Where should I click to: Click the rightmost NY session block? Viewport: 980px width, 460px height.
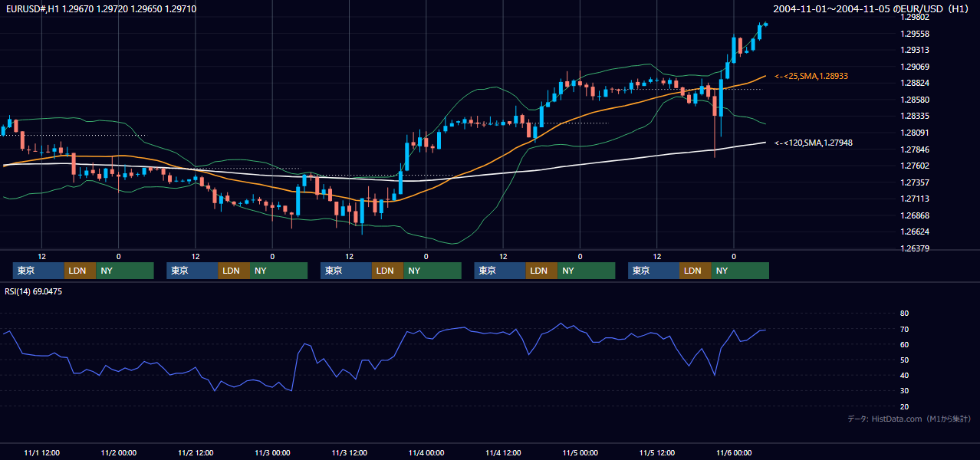tap(740, 271)
